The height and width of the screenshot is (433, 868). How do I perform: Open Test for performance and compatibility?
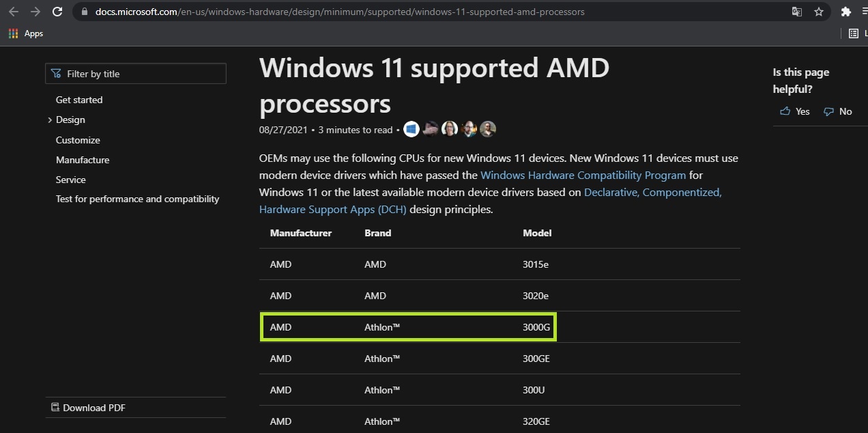138,199
